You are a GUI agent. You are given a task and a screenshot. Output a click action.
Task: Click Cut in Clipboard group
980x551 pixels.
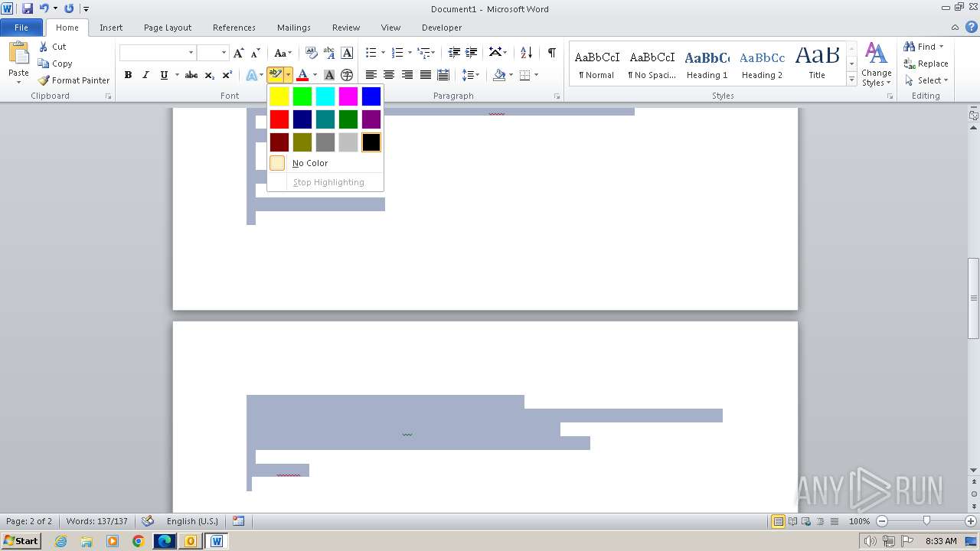pyautogui.click(x=52, y=47)
